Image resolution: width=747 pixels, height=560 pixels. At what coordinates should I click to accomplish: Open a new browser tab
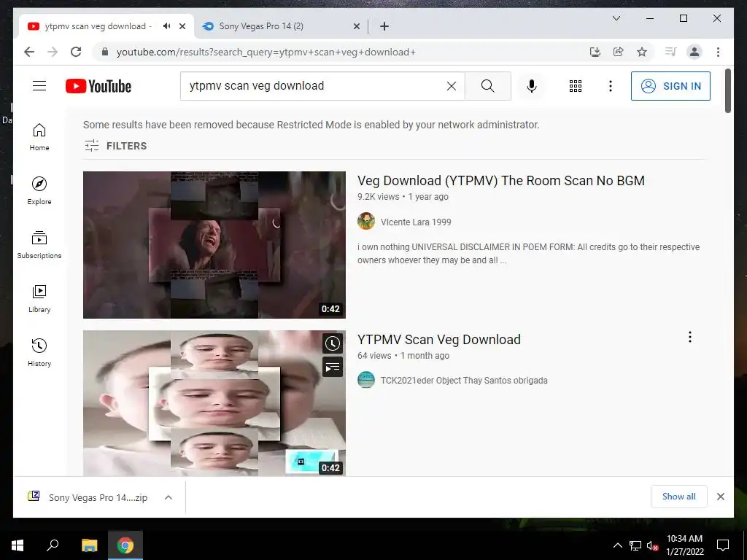[x=384, y=26]
